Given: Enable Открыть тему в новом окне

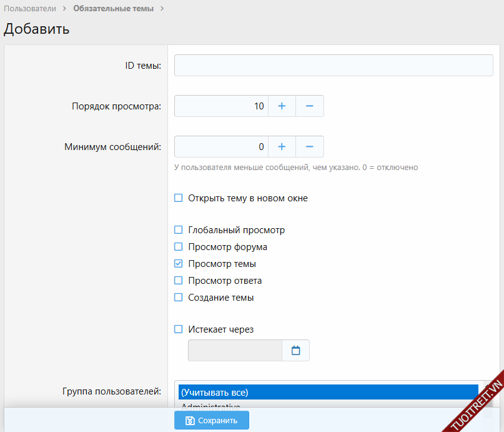Looking at the screenshot, I should coord(179,198).
